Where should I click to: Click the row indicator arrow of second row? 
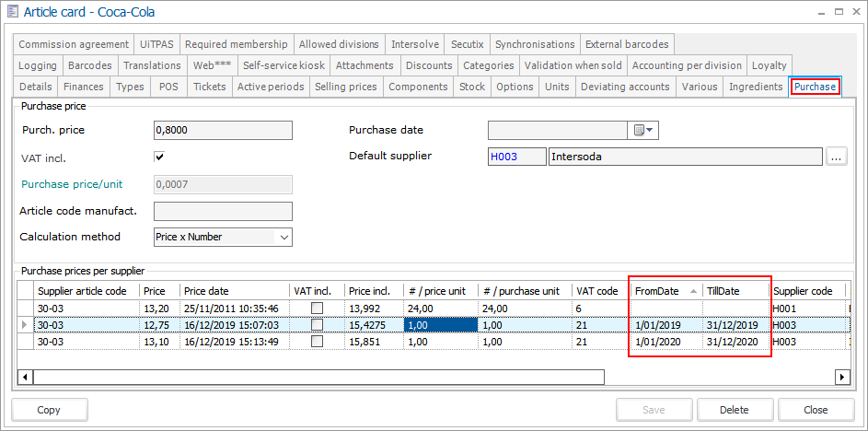click(25, 324)
